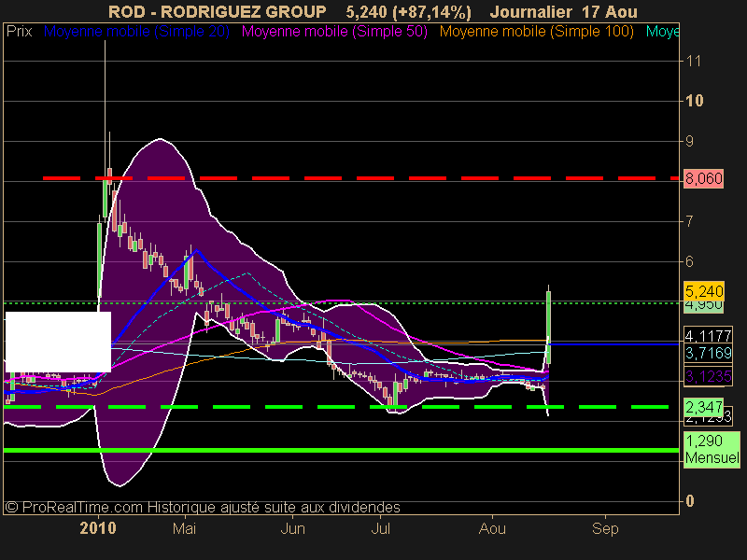This screenshot has height=560, width=747.
Task: Click the price change '5,240 (+87,14%)'
Action: [408, 12]
